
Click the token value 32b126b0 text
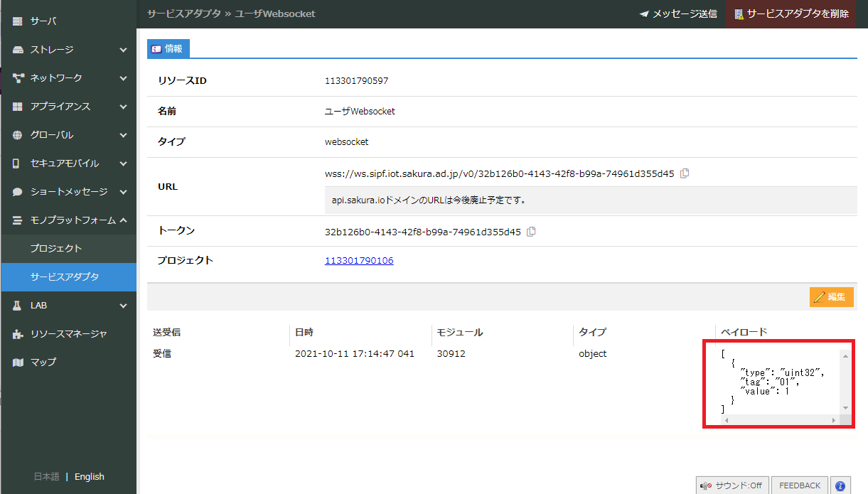pyautogui.click(x=423, y=232)
